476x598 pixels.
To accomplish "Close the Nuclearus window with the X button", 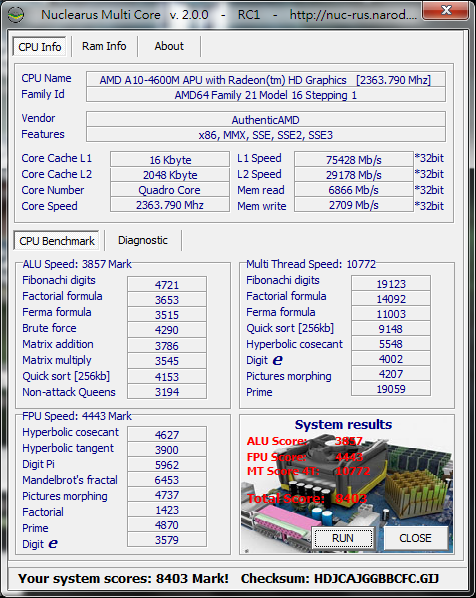I will tap(445, 10).
